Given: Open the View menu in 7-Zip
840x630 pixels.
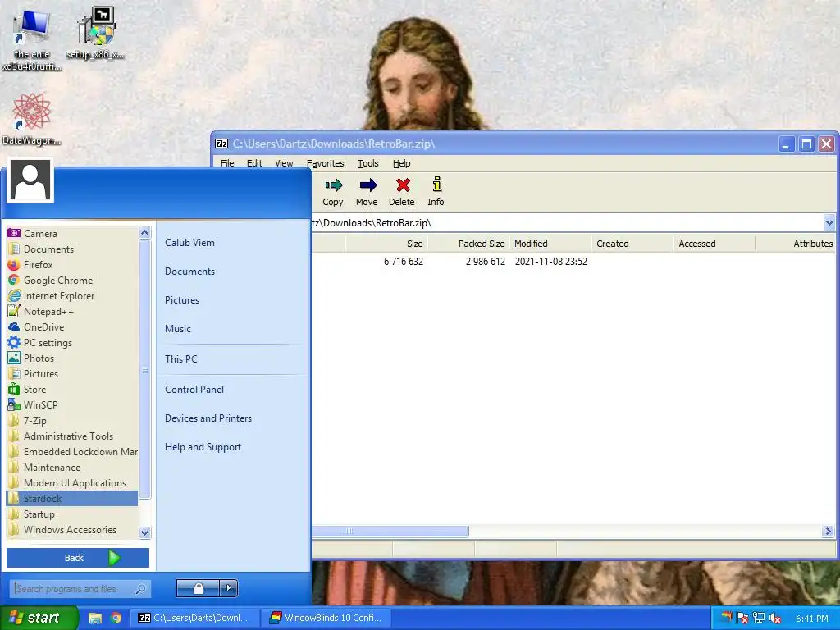Looking at the screenshot, I should tap(284, 163).
